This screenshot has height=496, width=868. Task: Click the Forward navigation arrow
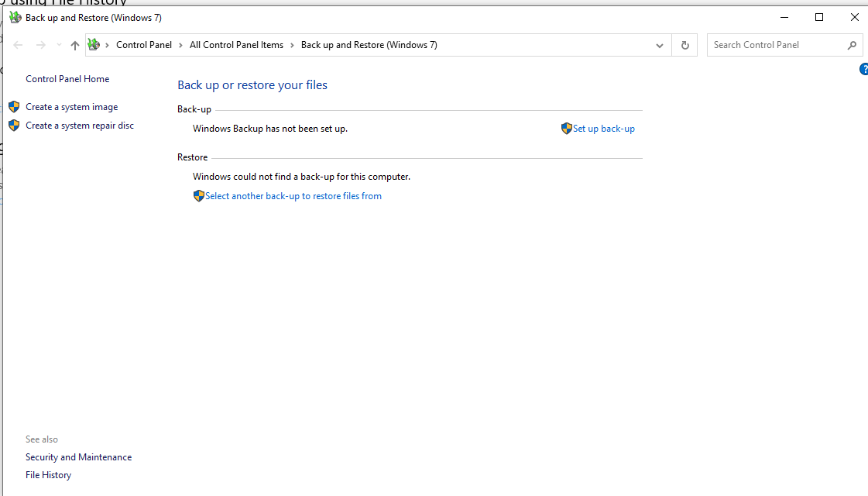tap(40, 45)
